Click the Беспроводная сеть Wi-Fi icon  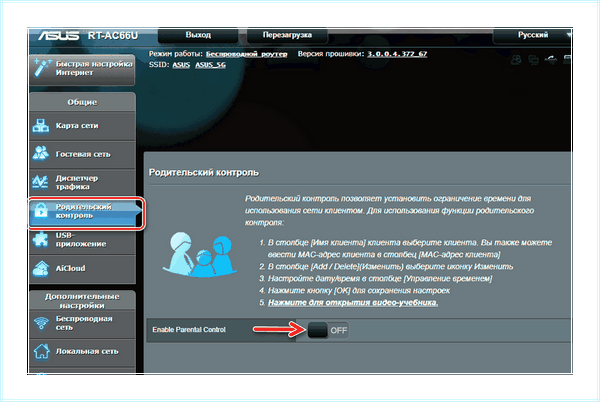coord(41,323)
